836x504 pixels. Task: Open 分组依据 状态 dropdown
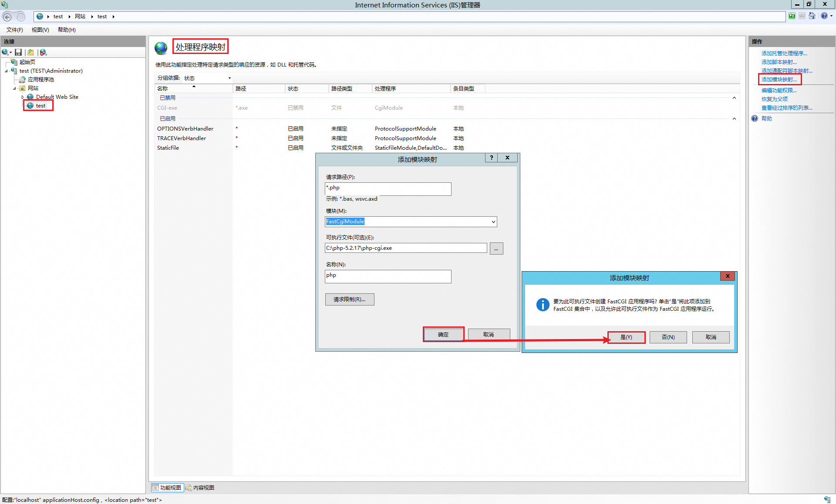click(207, 78)
